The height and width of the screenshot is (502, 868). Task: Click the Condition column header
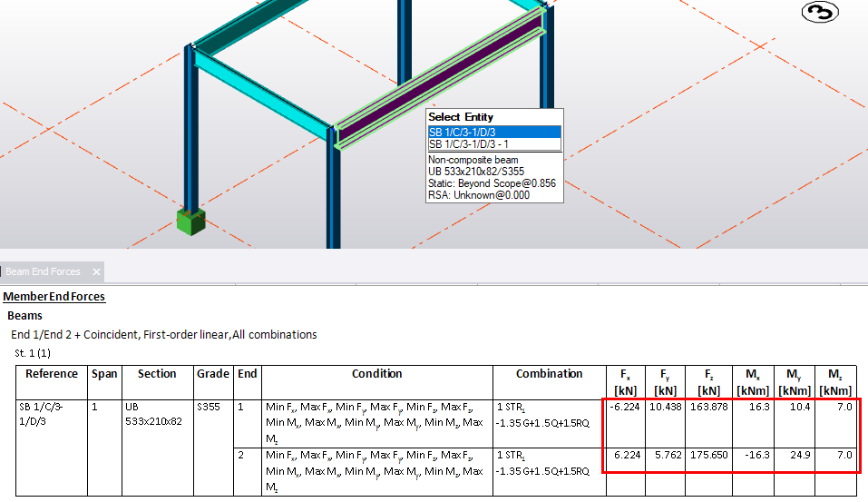[377, 374]
